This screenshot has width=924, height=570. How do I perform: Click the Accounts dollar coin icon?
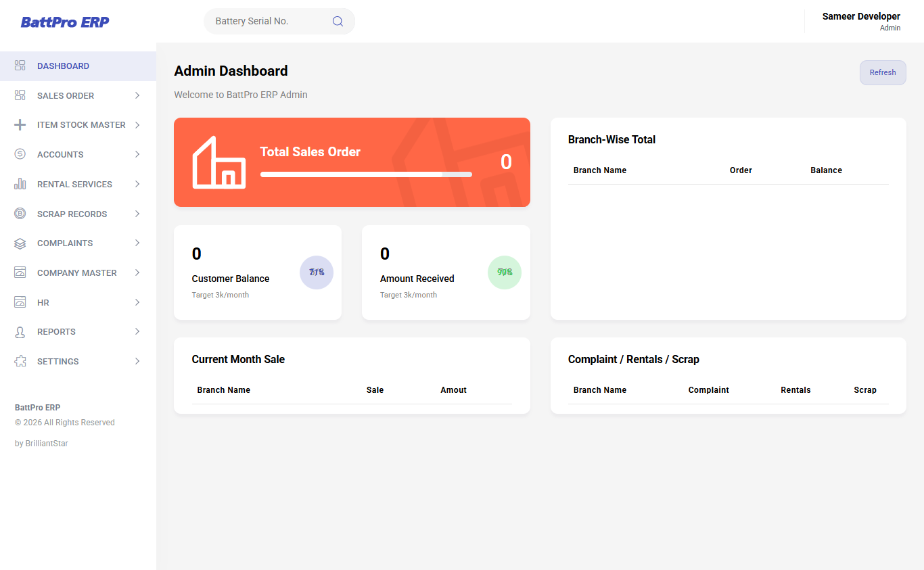tap(20, 154)
